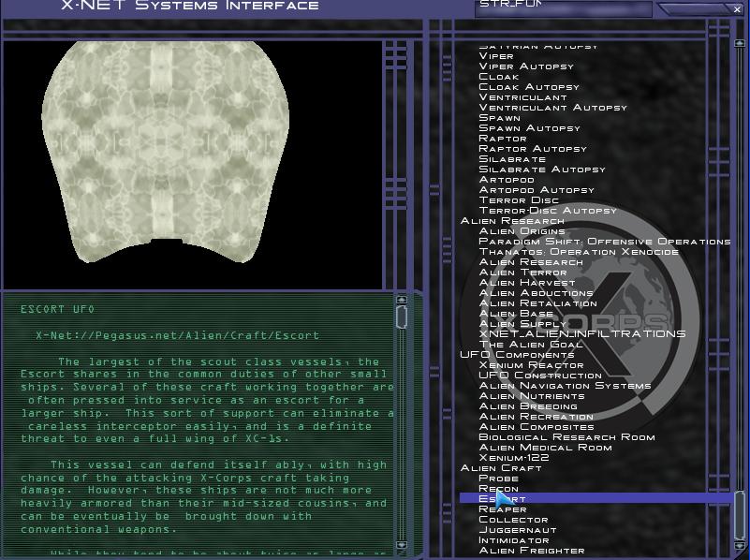
Task: Select the Alien Recreation entry
Action: pyautogui.click(x=537, y=417)
